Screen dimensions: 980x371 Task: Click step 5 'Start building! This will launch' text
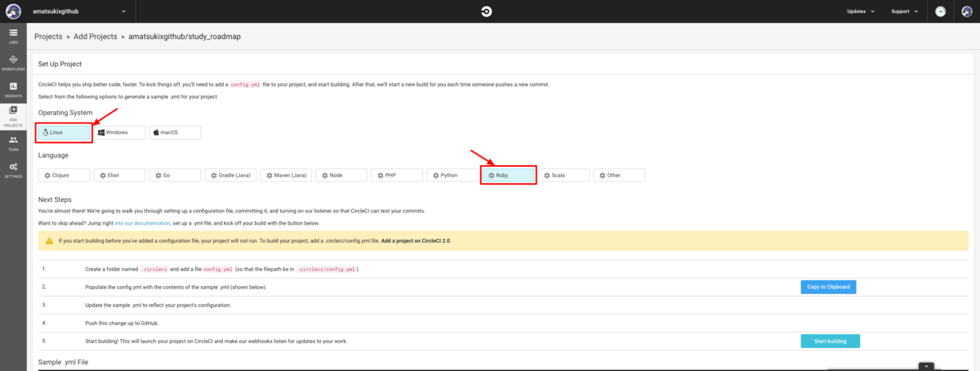pyautogui.click(x=216, y=341)
